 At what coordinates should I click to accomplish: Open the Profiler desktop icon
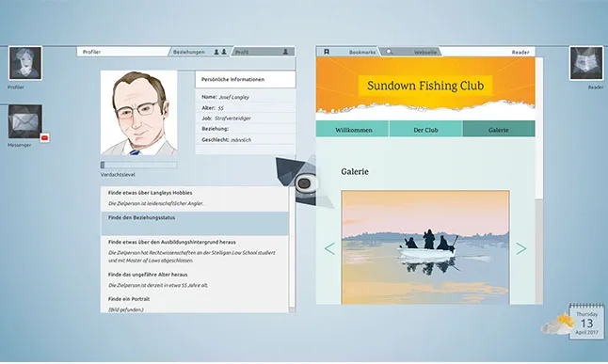[25, 63]
